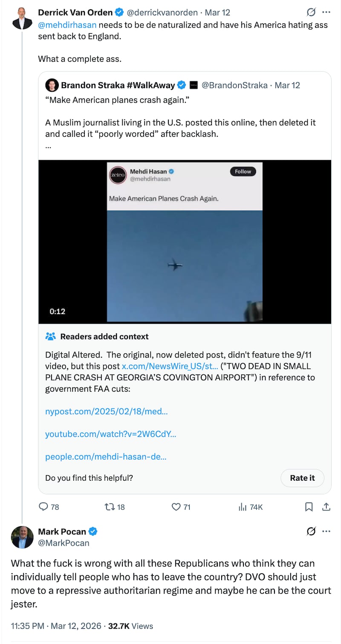Open the youtube.com watch link

[110, 434]
